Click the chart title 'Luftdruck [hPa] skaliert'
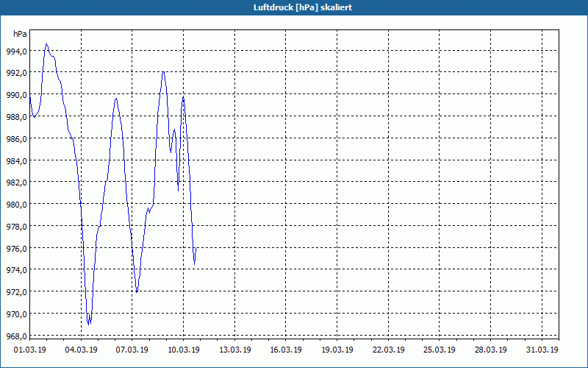This screenshot has height=368, width=588. pyautogui.click(x=303, y=7)
